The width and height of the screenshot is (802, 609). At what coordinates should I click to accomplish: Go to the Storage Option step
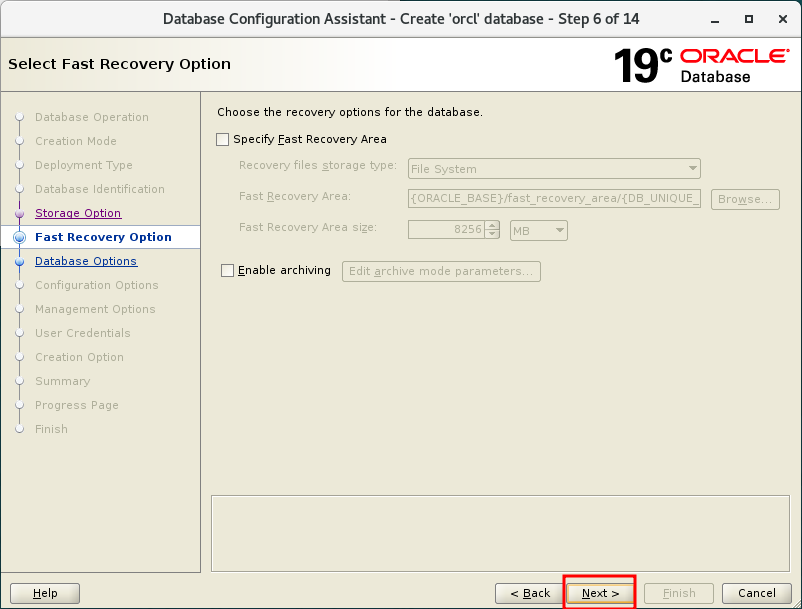point(78,213)
